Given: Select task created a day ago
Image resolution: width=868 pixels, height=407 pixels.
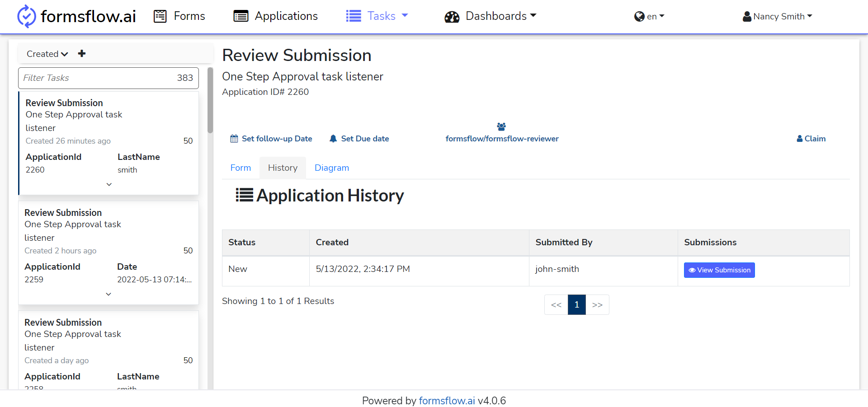Looking at the screenshot, I should 108,350.
